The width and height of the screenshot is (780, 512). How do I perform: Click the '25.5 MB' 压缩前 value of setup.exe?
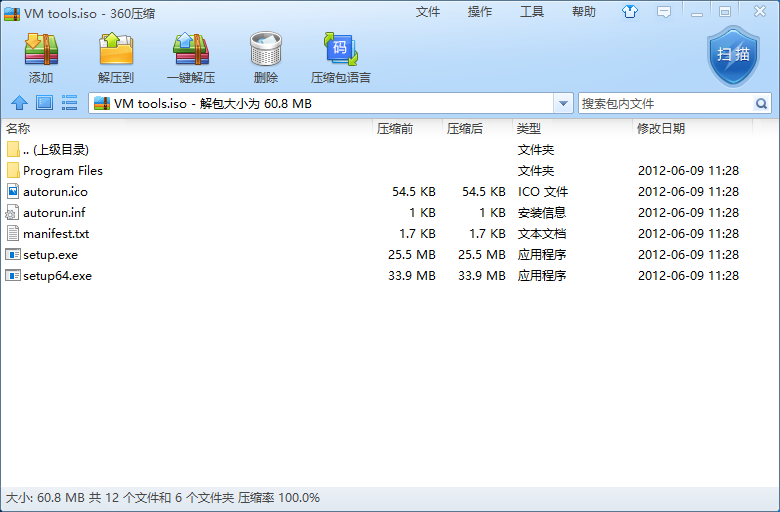coord(412,254)
